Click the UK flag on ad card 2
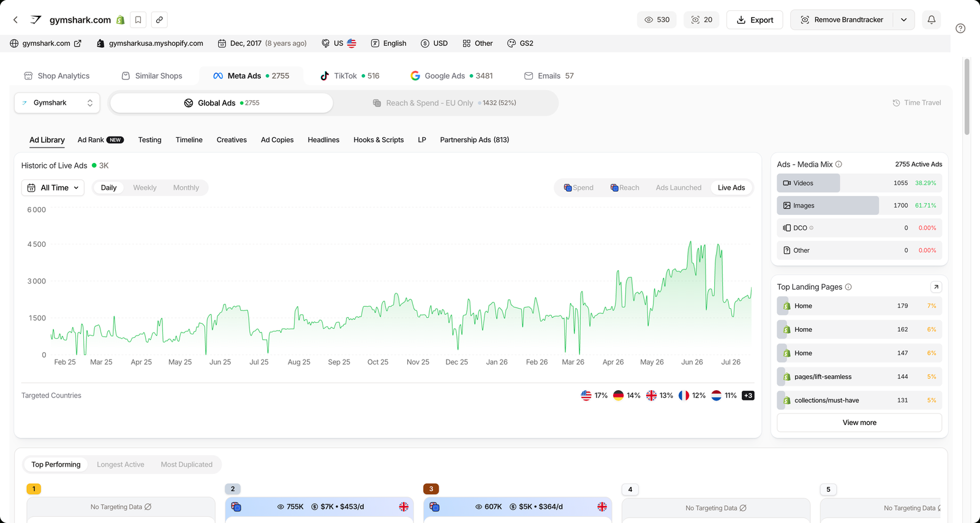The height and width of the screenshot is (523, 980). click(404, 507)
